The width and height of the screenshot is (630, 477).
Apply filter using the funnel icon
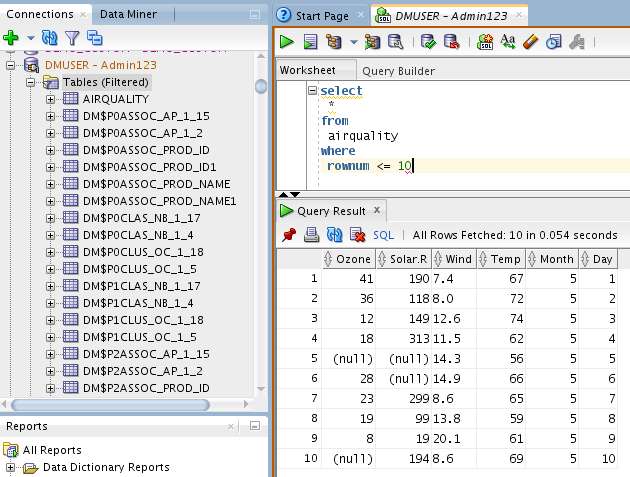(71, 38)
